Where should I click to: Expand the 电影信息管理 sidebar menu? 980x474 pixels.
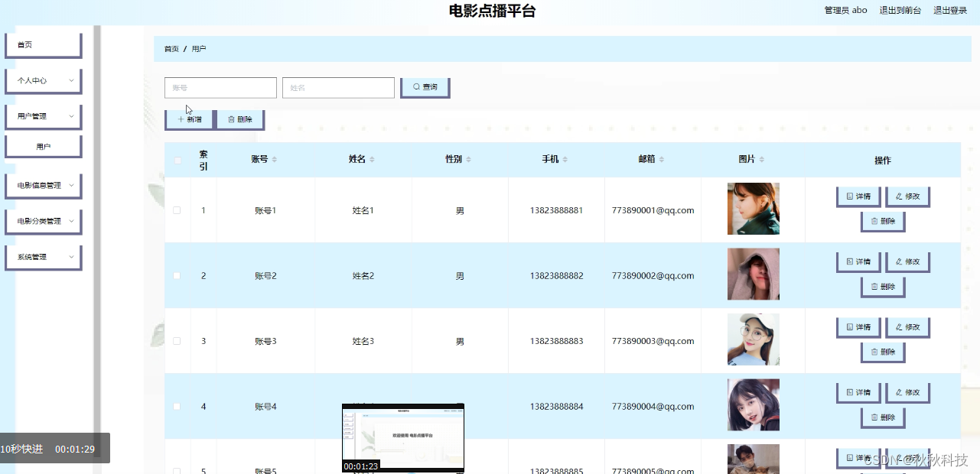(x=43, y=185)
